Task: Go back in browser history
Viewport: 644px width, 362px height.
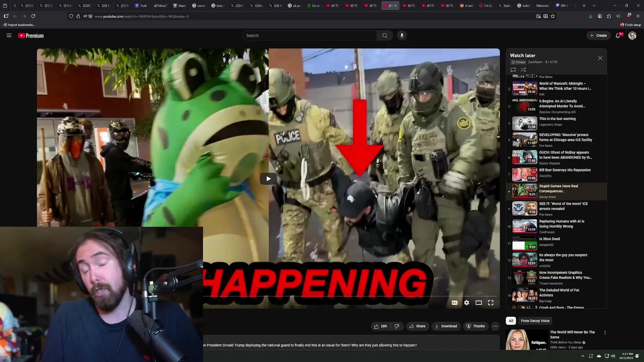Action: click(x=15, y=16)
